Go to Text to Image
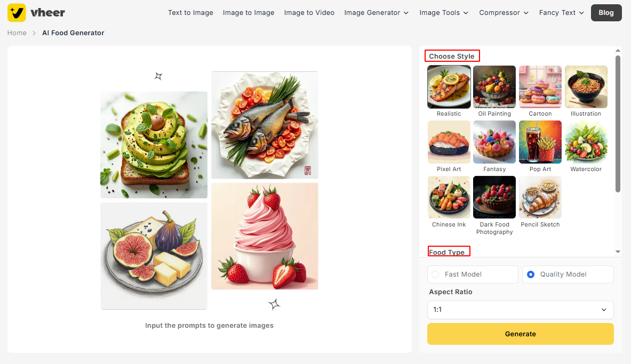Viewport: 631px width, 364px height. [190, 13]
